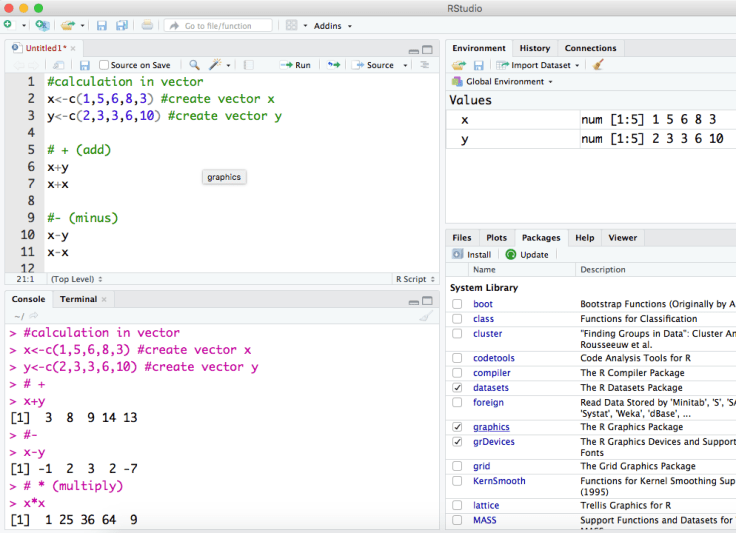Check the boot package checkbox

pyautogui.click(x=457, y=304)
